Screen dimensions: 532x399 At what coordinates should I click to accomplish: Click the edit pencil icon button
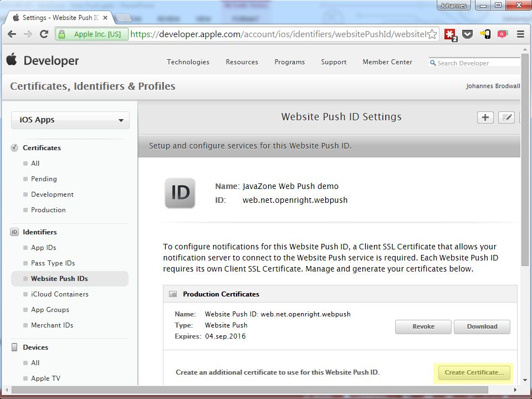pos(506,117)
